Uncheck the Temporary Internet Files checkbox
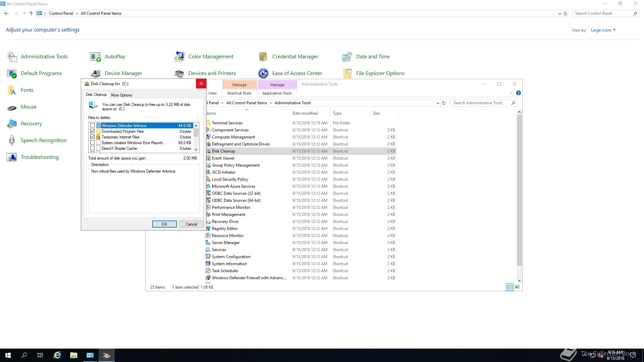The width and height of the screenshot is (644, 362). (x=93, y=137)
